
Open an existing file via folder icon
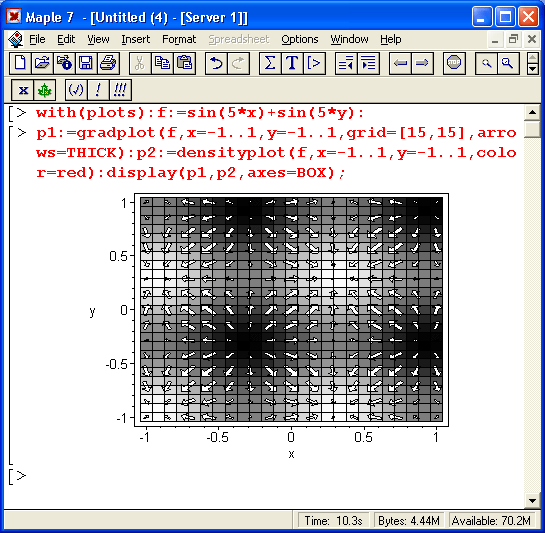tap(42, 63)
